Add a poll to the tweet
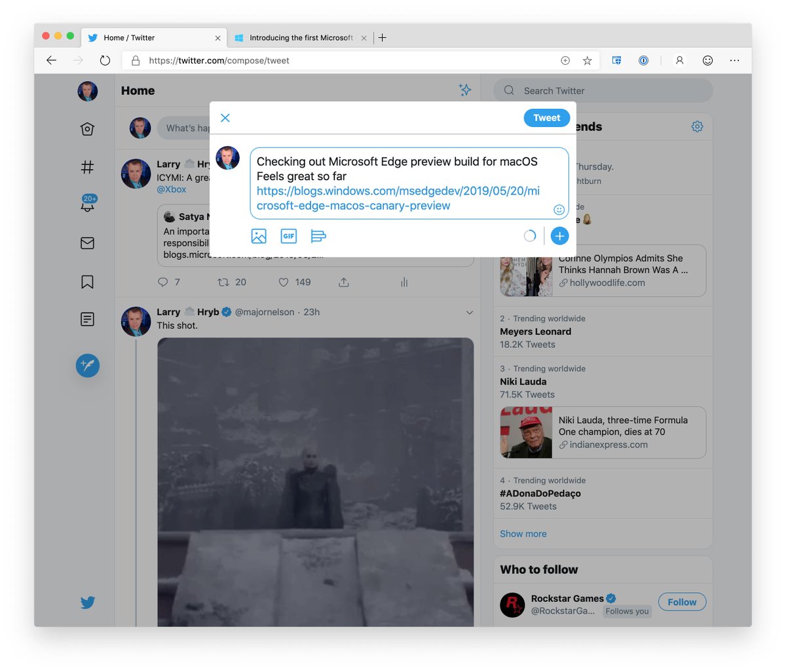 [x=318, y=236]
